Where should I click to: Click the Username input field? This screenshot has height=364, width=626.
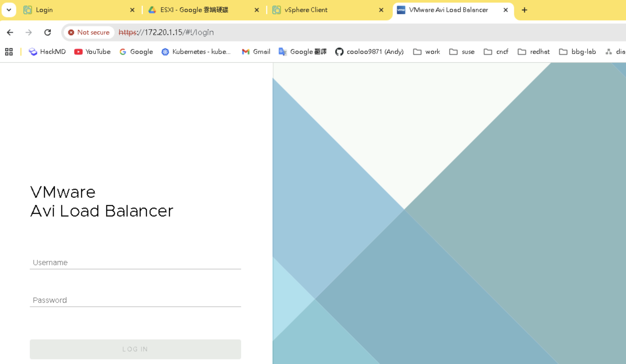(135, 262)
